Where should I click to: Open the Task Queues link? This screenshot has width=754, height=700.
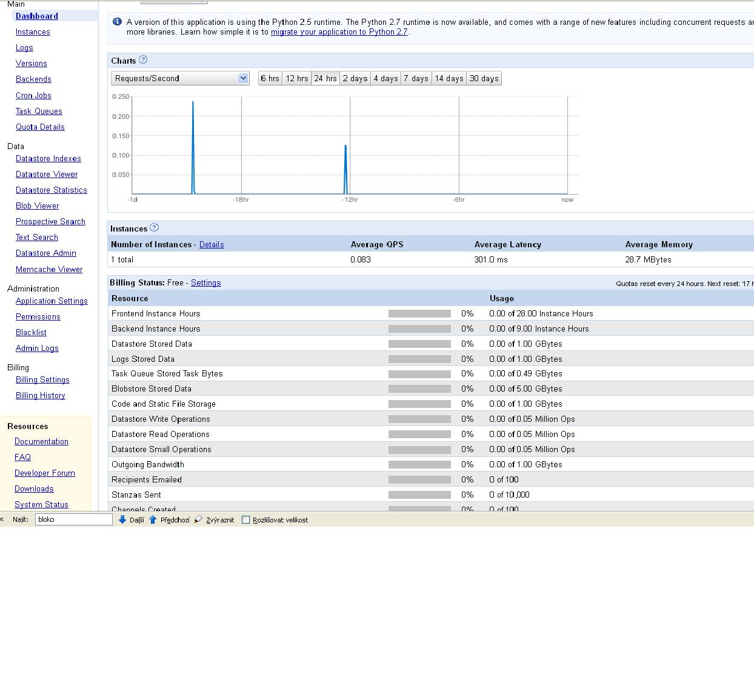click(x=39, y=111)
